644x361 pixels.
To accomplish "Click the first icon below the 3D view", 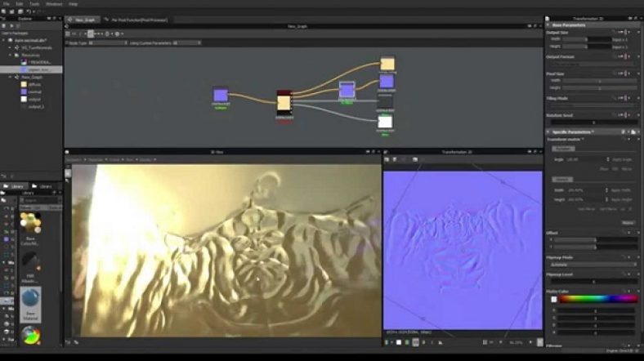I will (x=68, y=342).
